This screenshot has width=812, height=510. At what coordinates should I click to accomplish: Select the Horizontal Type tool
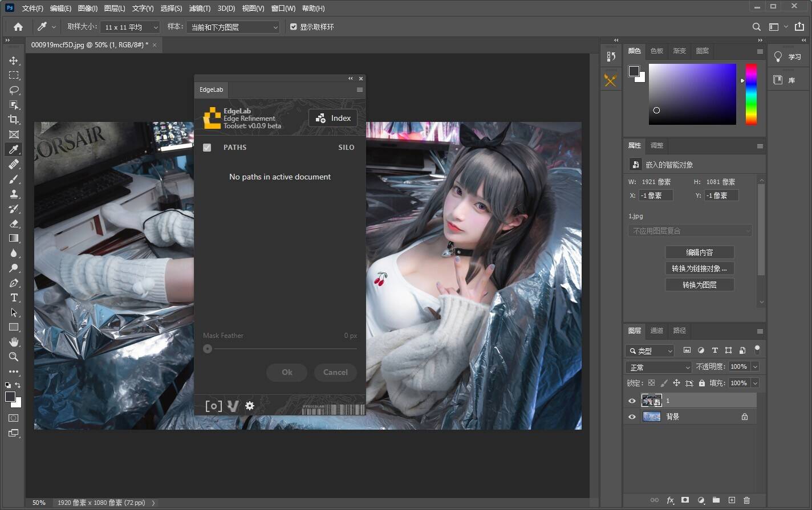(x=15, y=297)
